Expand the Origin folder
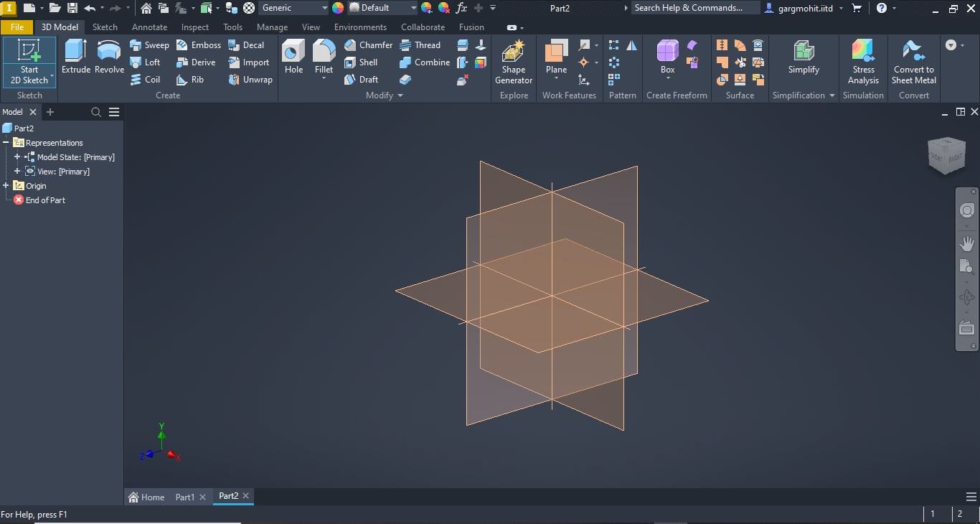Viewport: 980px width, 524px height. (x=6, y=186)
